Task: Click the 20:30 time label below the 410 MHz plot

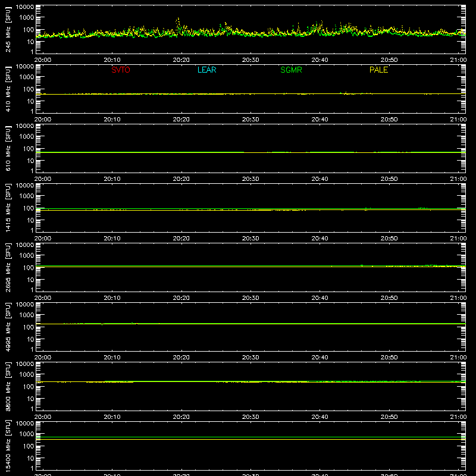Action: pyautogui.click(x=250, y=120)
